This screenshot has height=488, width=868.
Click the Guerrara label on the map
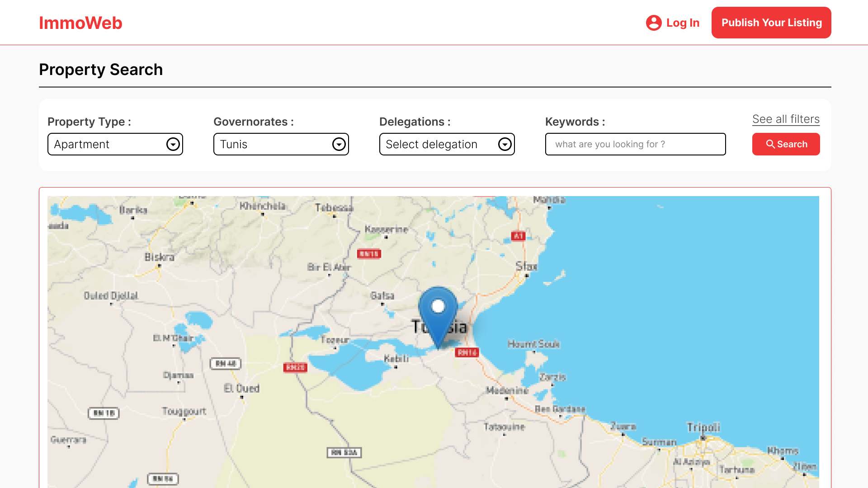click(68, 439)
